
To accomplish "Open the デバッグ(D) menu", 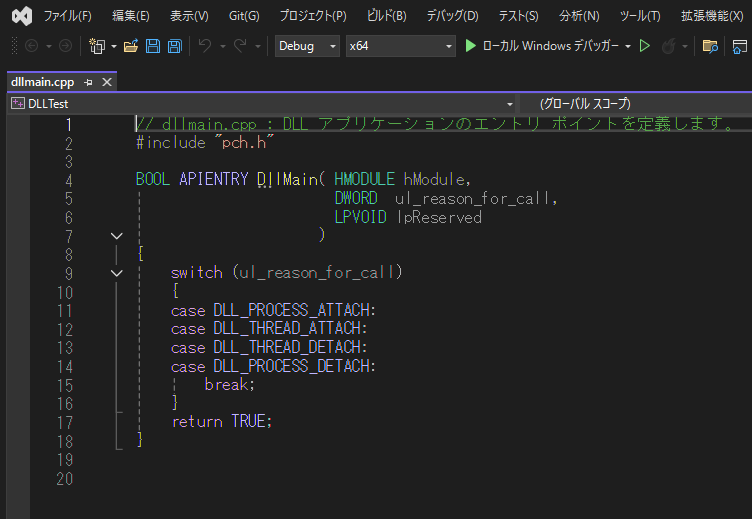I will 452,16.
